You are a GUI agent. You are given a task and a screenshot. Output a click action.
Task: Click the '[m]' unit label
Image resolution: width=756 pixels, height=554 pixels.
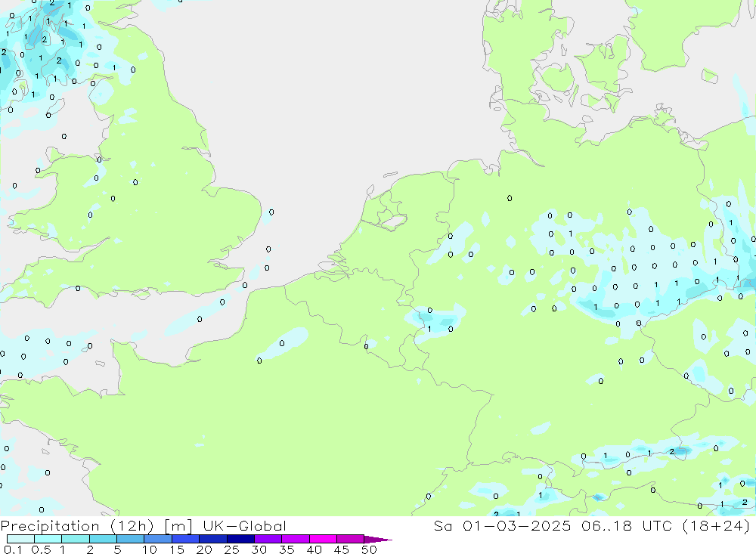click(178, 525)
